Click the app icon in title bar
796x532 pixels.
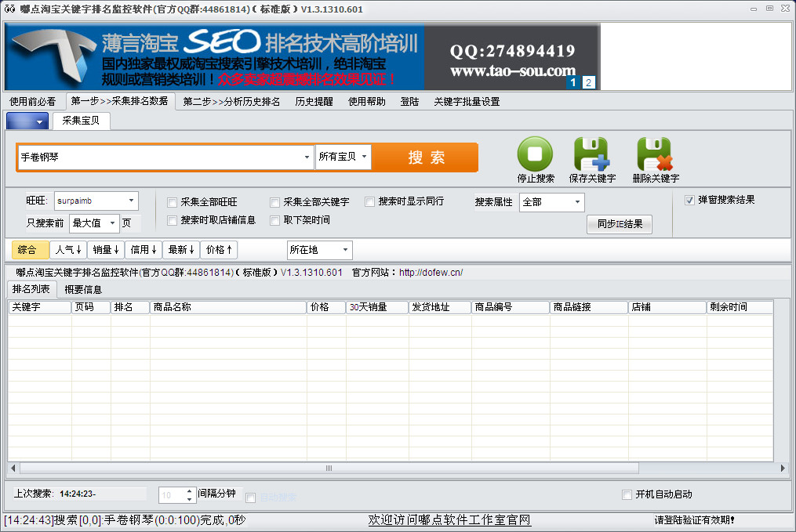(9, 9)
